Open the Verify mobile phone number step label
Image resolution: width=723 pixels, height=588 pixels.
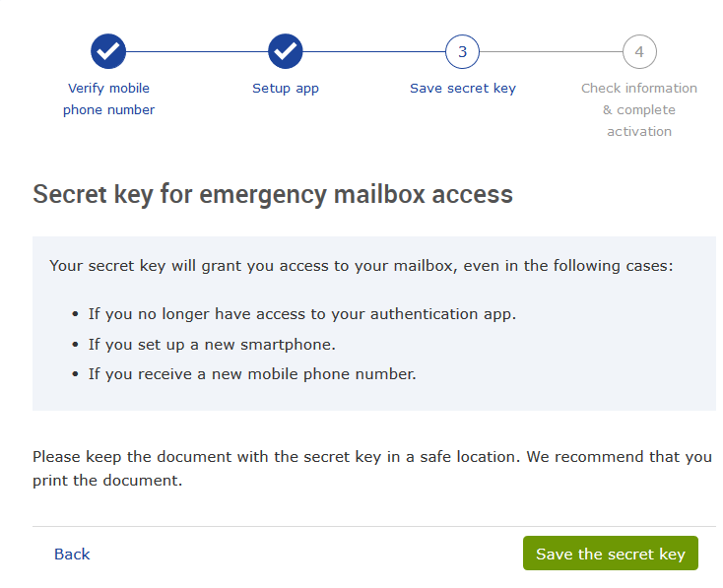[108, 98]
